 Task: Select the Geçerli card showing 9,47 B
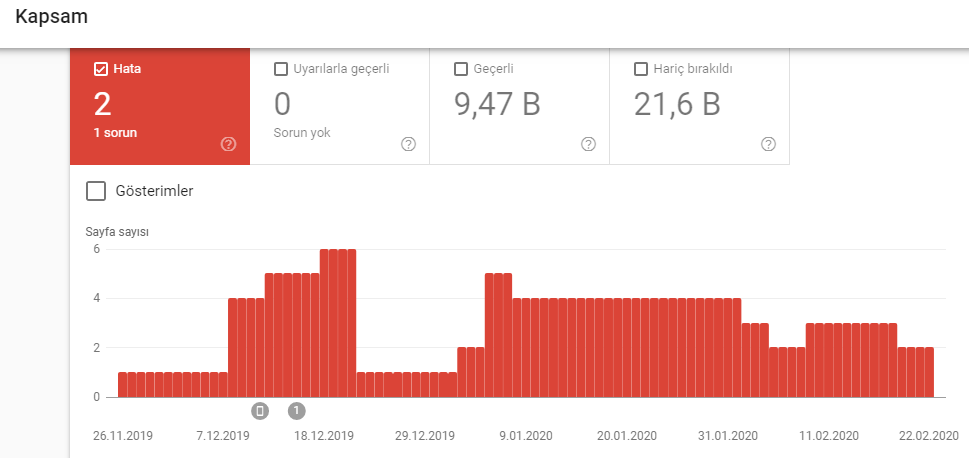click(x=520, y=106)
